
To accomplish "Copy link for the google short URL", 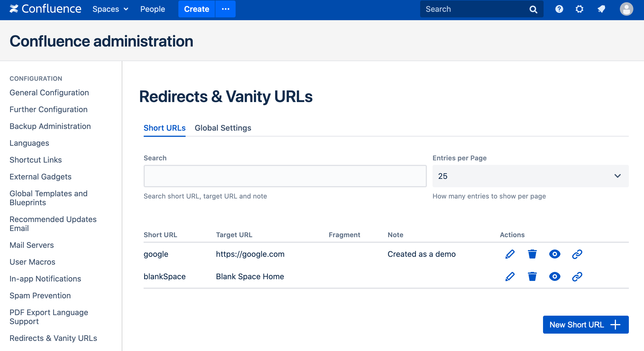I will 577,254.
